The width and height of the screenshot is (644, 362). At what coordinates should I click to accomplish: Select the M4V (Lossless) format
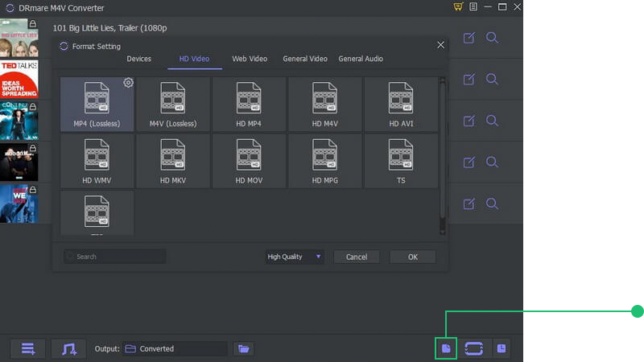(173, 105)
